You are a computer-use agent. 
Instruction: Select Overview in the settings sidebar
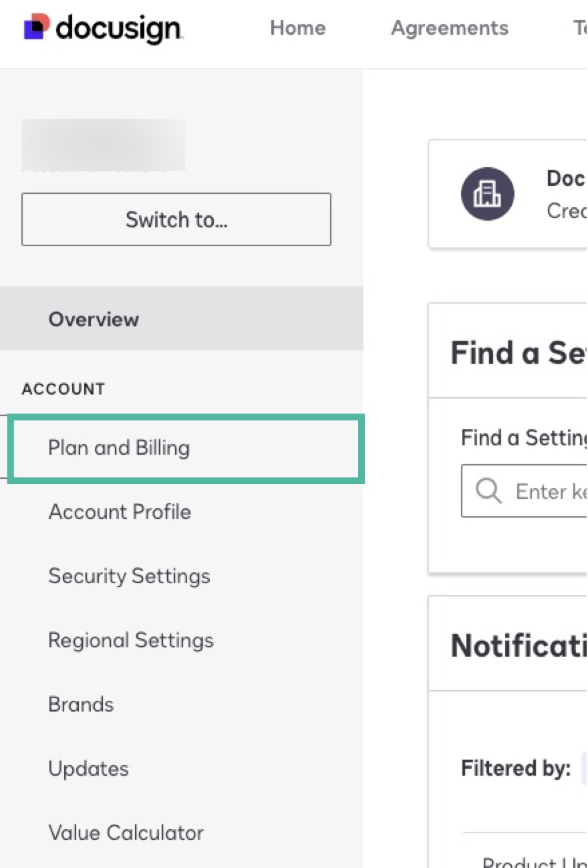94,319
